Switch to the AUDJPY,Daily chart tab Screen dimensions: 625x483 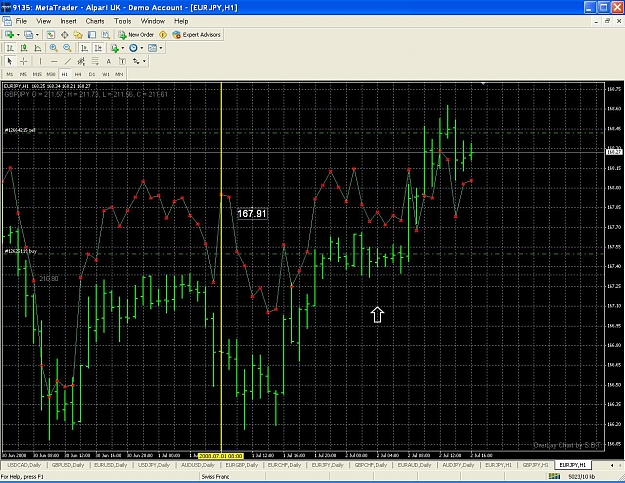(x=458, y=465)
